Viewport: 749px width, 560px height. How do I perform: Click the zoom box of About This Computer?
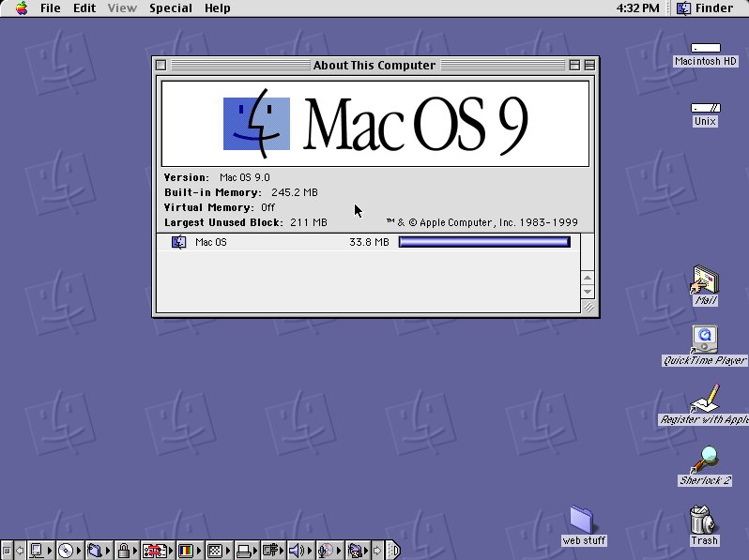[573, 66]
